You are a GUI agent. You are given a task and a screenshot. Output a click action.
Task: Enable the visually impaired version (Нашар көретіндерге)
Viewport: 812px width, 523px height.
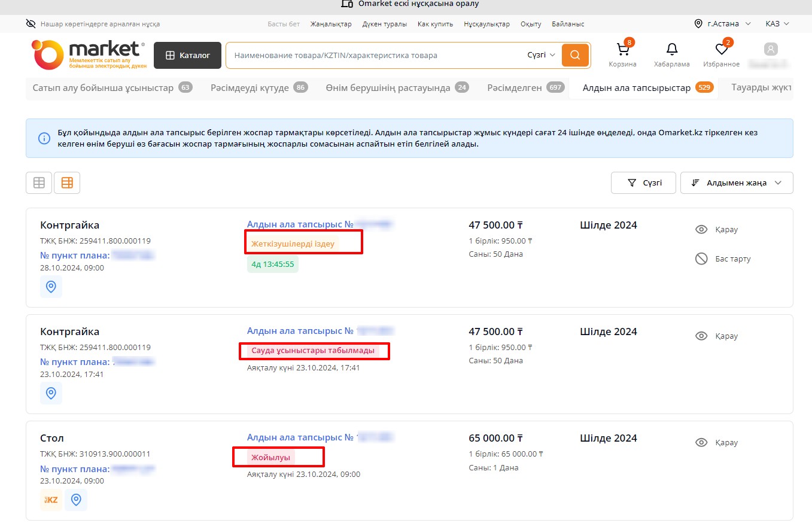tap(93, 24)
